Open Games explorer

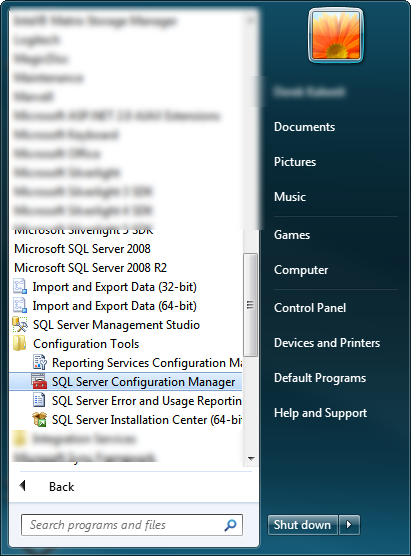click(x=292, y=235)
